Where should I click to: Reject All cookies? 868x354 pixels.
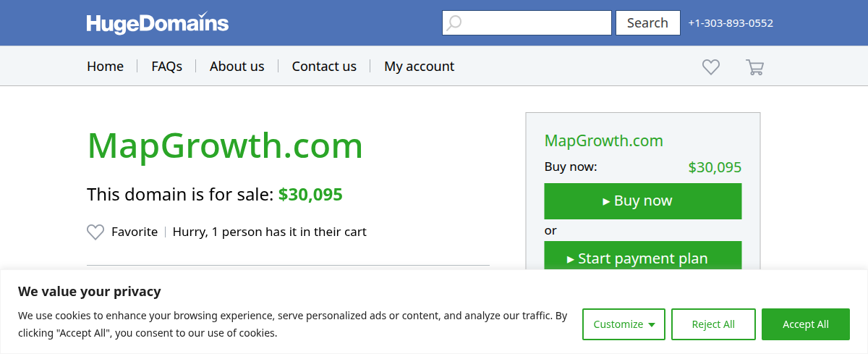tap(713, 324)
